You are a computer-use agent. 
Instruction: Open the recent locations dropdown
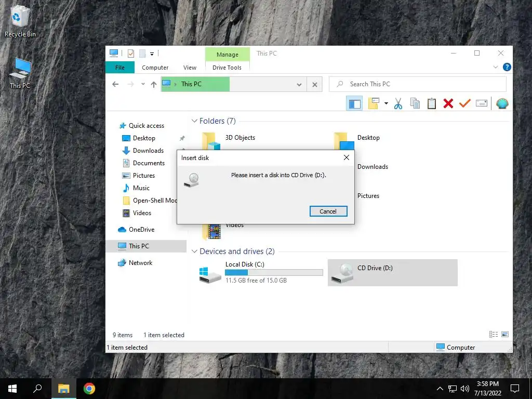click(143, 84)
